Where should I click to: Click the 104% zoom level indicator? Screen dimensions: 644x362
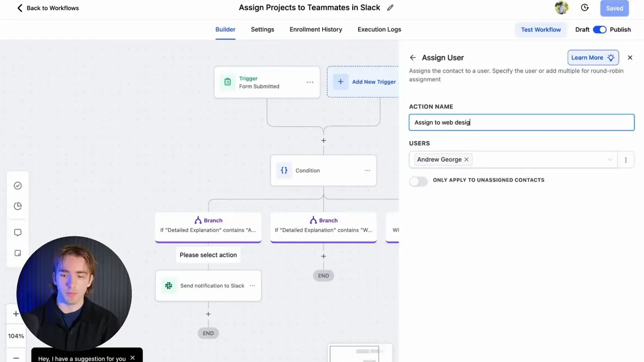click(16, 336)
